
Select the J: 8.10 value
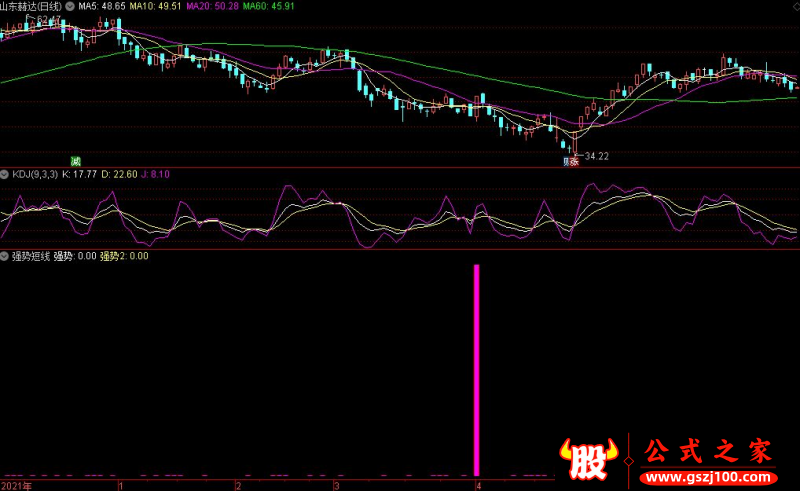(155, 175)
